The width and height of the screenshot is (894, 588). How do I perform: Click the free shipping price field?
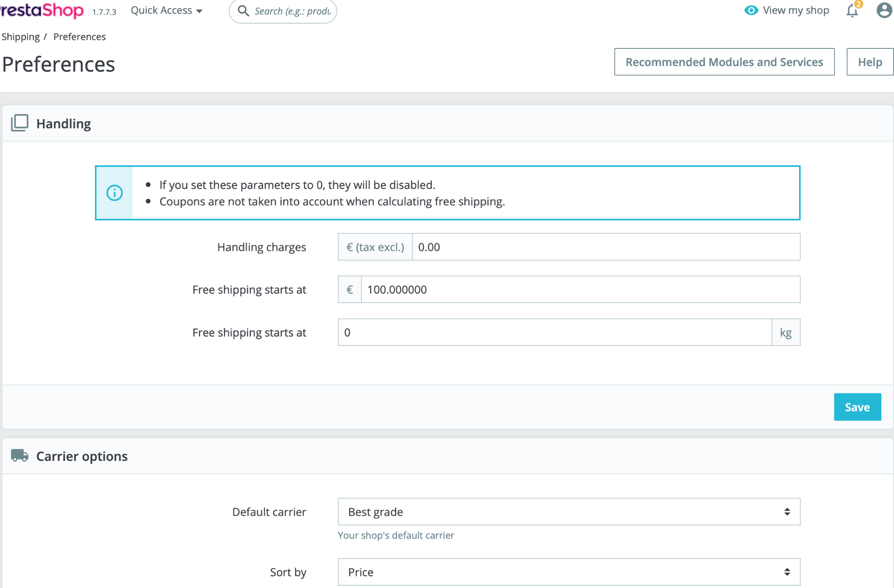[x=580, y=290]
